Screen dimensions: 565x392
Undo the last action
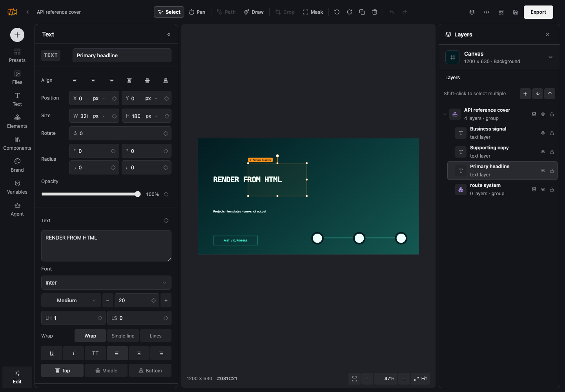click(392, 12)
